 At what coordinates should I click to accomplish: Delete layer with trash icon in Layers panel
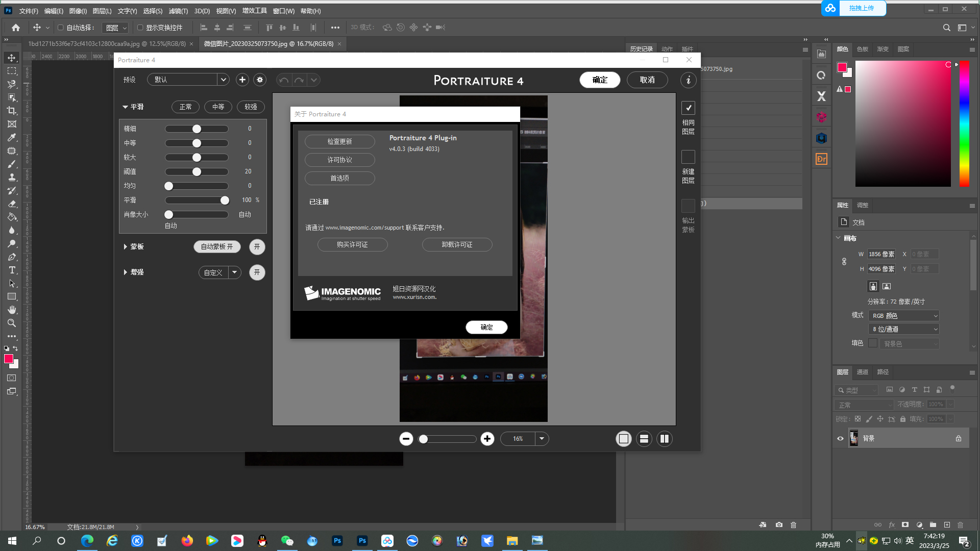coord(961,524)
